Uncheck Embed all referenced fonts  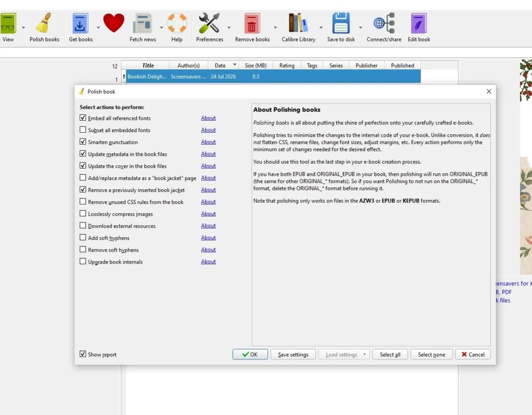83,118
